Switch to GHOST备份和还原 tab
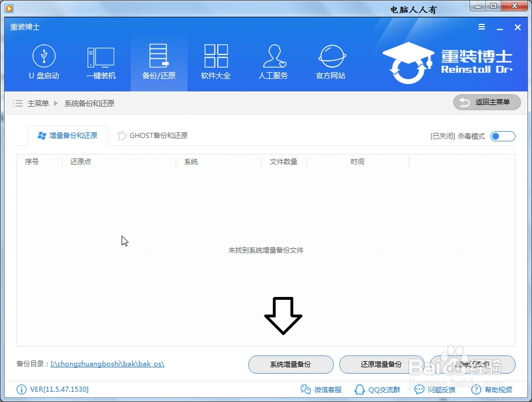The height and width of the screenshot is (402, 532). pyautogui.click(x=153, y=136)
